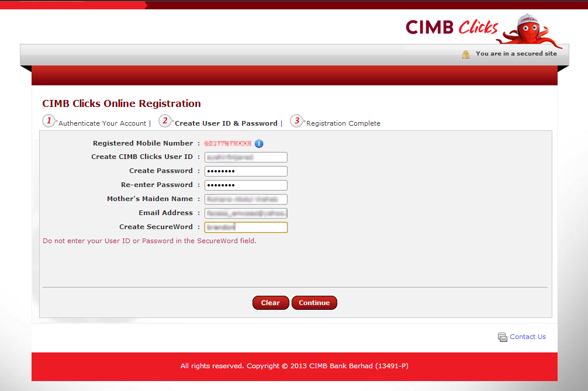Focus the Re-enter Password field

(246, 185)
